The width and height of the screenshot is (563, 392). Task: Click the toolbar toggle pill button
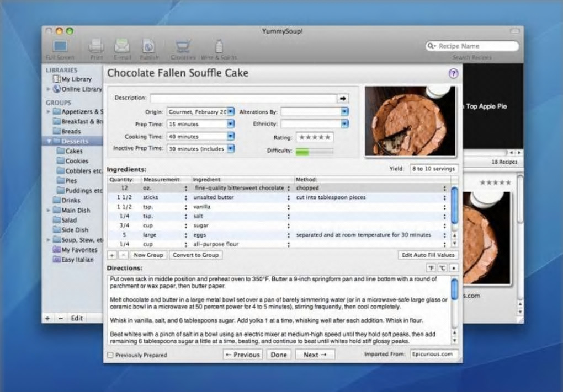click(514, 31)
